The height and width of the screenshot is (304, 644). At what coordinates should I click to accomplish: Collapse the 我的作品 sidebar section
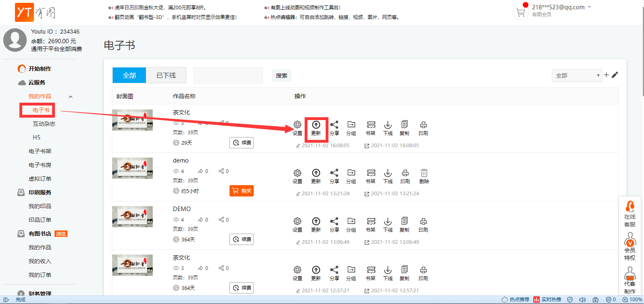pyautogui.click(x=71, y=97)
